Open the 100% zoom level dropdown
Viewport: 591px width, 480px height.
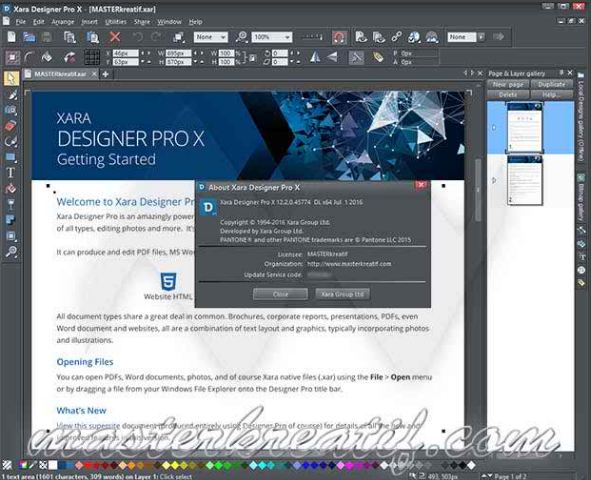click(271, 37)
